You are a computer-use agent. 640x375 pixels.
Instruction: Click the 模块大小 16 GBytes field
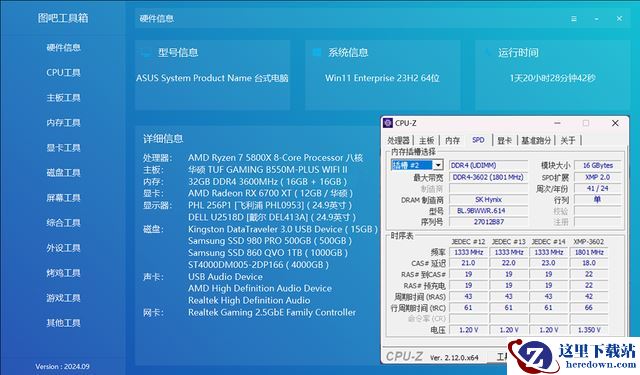coord(598,165)
